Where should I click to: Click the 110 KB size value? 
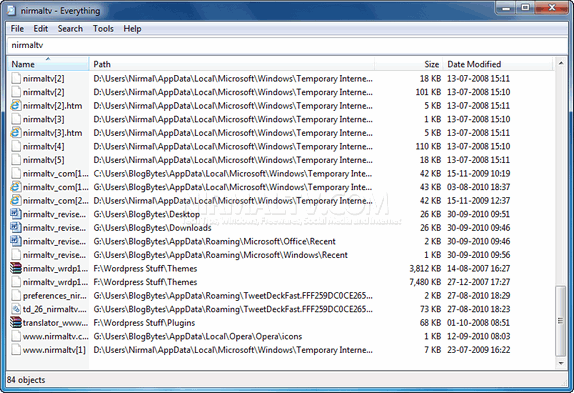[x=428, y=146]
